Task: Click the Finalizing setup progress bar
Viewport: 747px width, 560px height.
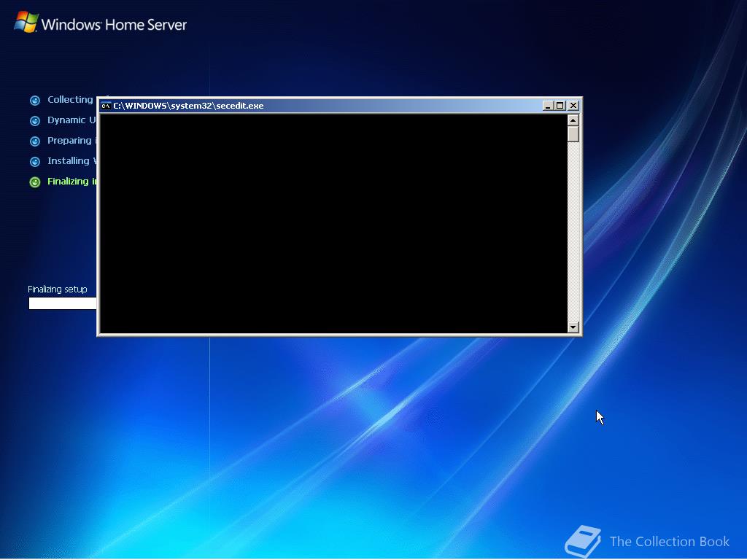Action: point(63,303)
